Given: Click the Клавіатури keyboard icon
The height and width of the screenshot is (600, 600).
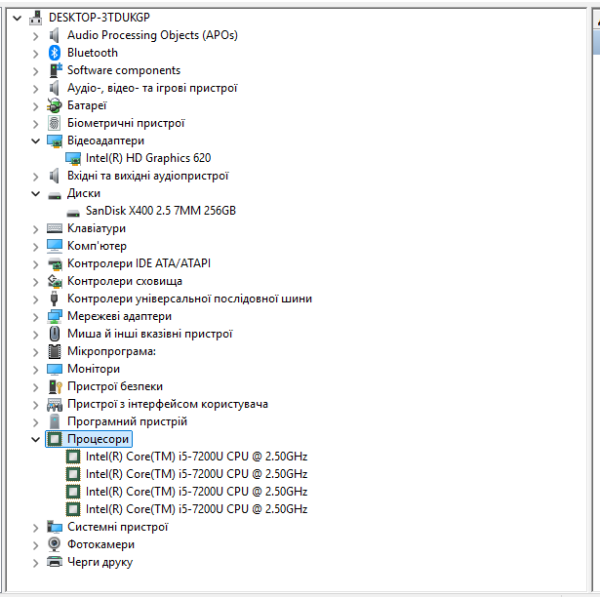Looking at the screenshot, I should pyautogui.click(x=54, y=228).
